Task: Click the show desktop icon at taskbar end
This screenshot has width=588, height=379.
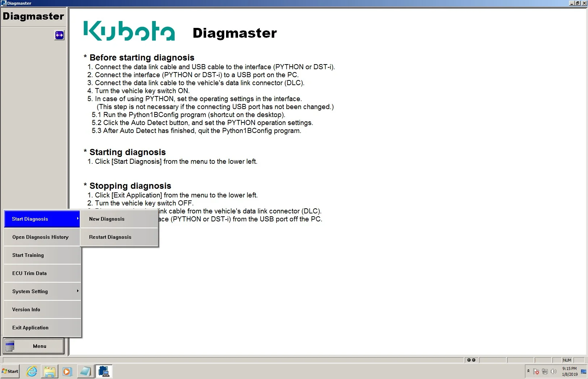Action: click(x=584, y=371)
